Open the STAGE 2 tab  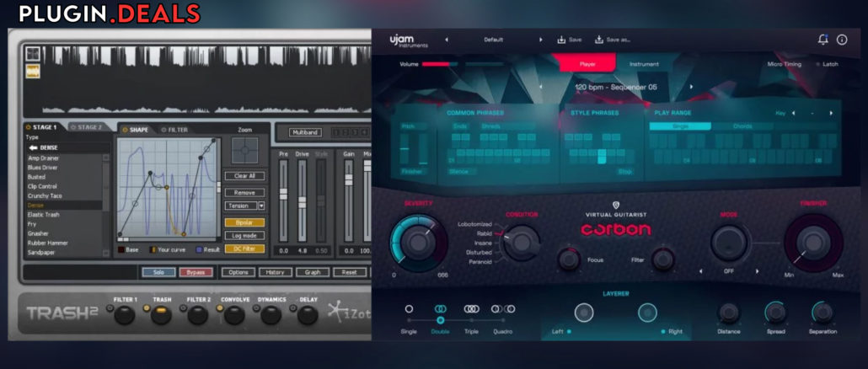click(x=88, y=127)
